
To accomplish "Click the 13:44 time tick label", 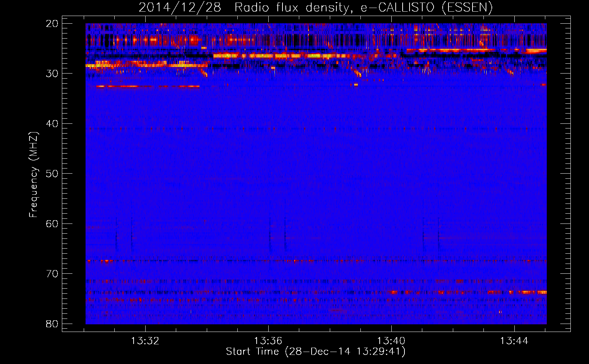I will pyautogui.click(x=514, y=341).
